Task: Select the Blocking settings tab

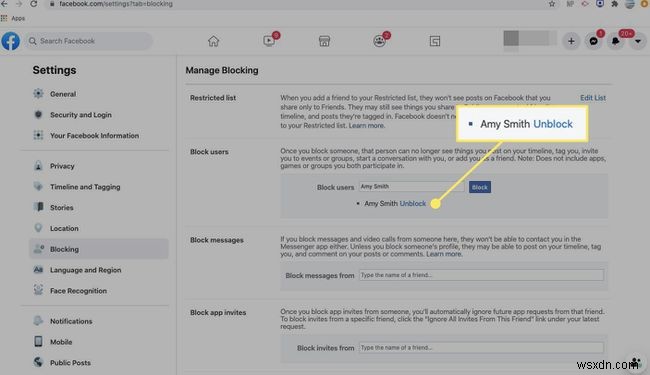Action: (99, 249)
